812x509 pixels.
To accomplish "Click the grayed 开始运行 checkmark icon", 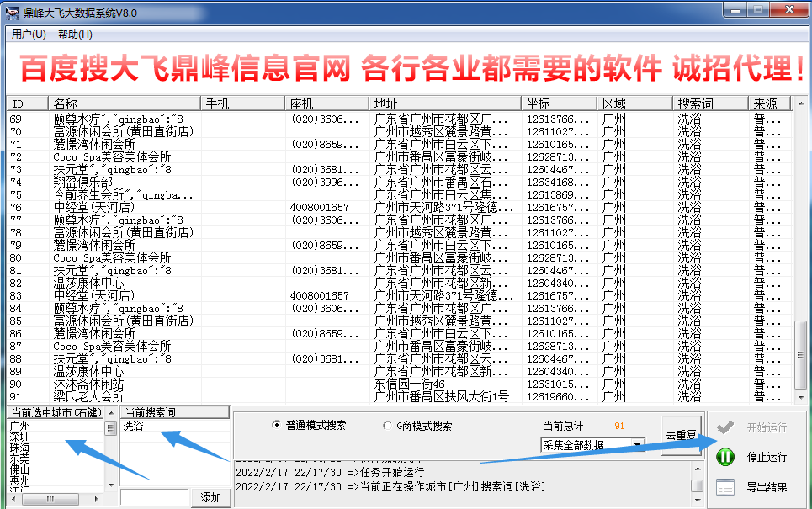I will (724, 427).
